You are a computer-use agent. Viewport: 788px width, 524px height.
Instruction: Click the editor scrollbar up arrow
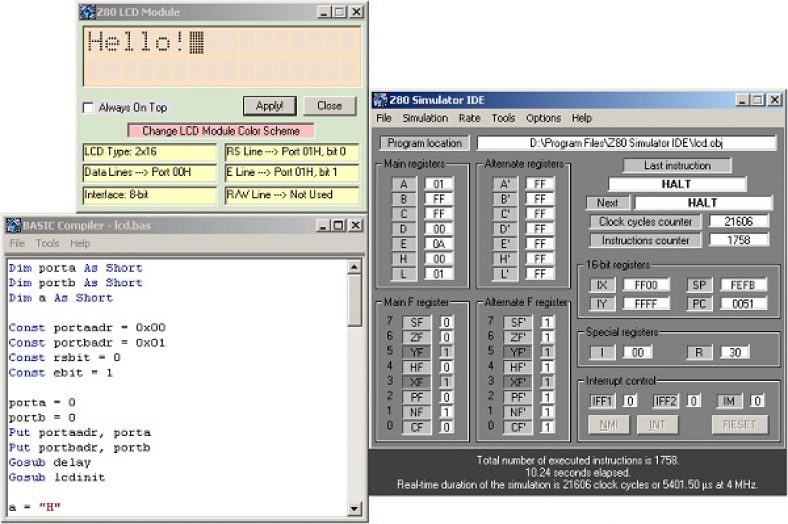(355, 267)
